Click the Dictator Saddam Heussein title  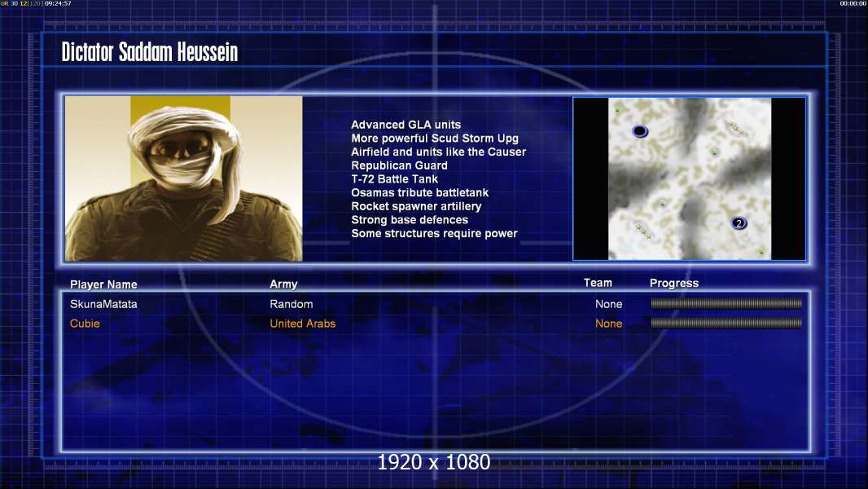click(150, 52)
